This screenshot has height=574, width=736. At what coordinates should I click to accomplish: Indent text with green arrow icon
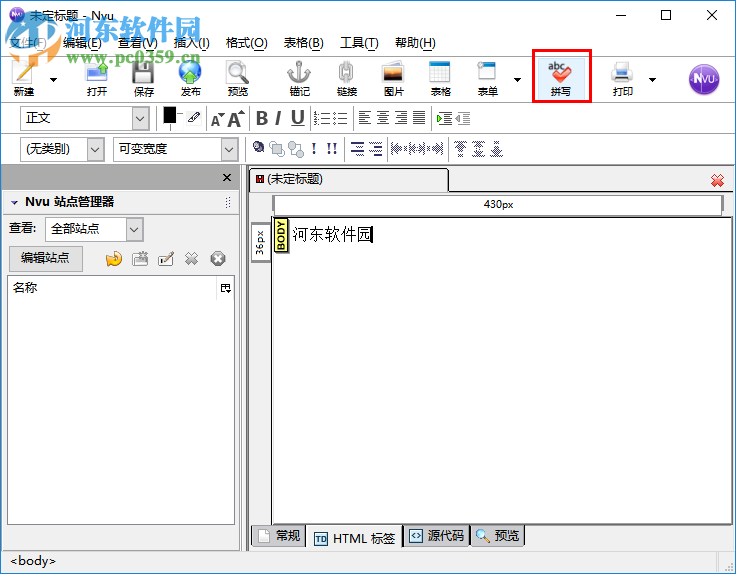(x=444, y=118)
